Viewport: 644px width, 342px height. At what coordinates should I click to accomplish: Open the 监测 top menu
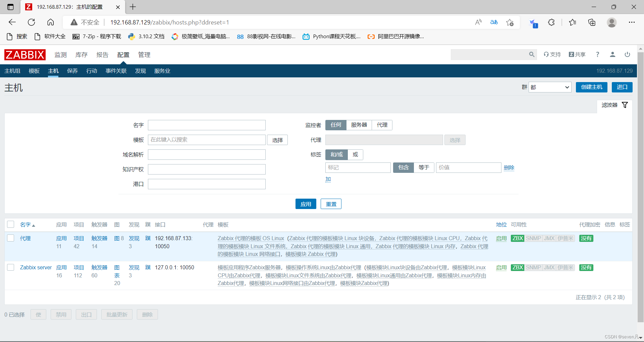click(x=61, y=55)
